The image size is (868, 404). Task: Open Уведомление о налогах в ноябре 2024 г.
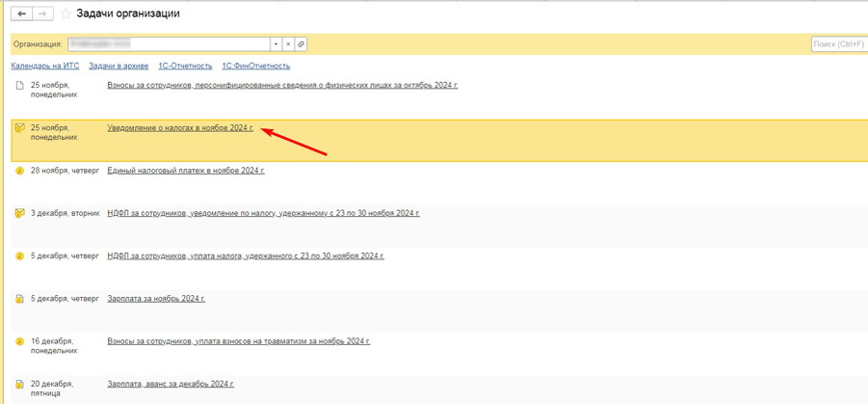click(180, 128)
